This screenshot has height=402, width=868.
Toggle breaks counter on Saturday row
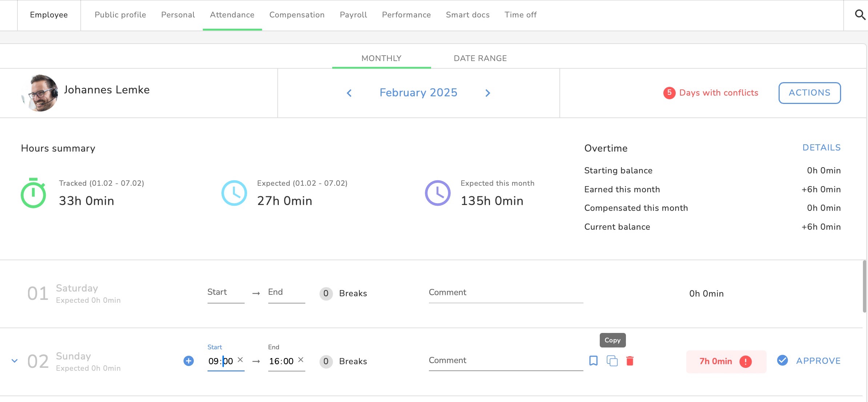pos(326,293)
